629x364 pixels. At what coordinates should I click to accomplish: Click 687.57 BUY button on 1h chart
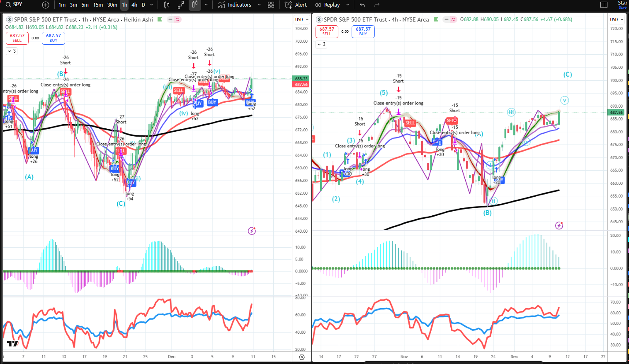pos(53,38)
